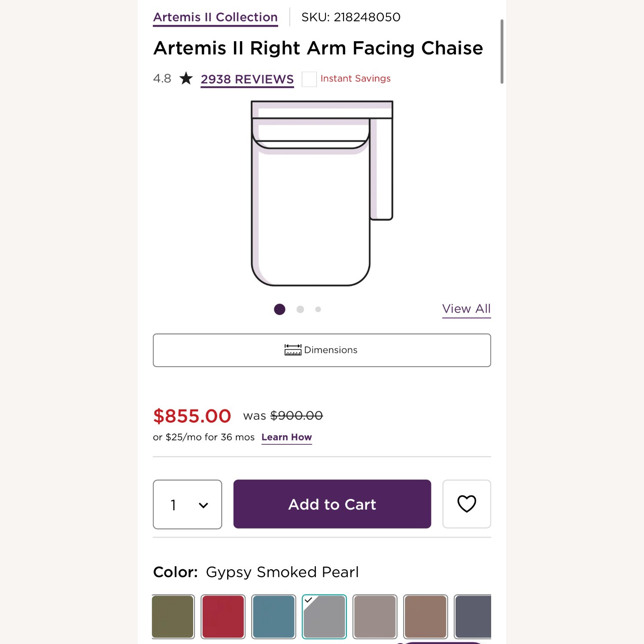Click the page scrollbar thumb
This screenshot has height=644, width=644.
click(x=501, y=52)
